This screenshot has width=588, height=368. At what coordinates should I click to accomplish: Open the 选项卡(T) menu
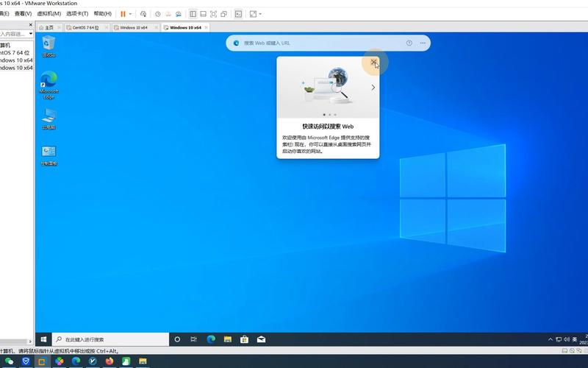77,13
